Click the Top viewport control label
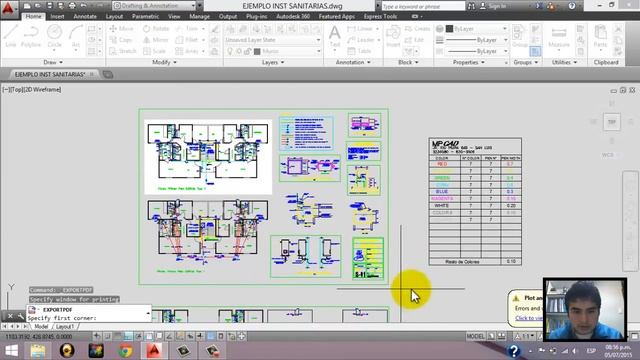 [x=18, y=89]
